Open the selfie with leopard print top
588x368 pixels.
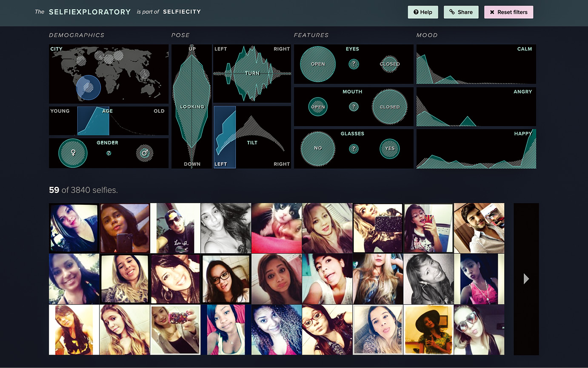pos(125,279)
